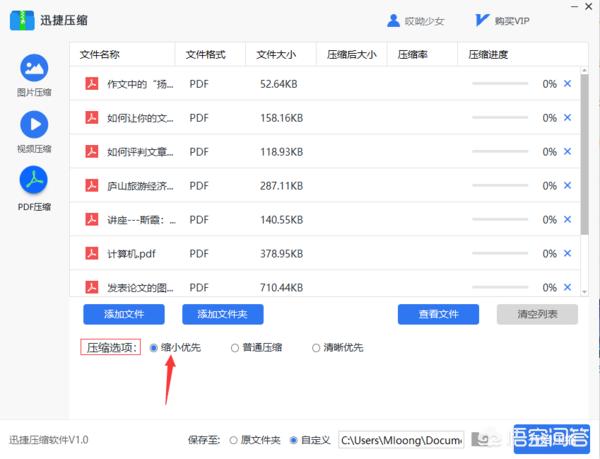Select 缩小优先 compression option
Image resolution: width=600 pixels, height=459 pixels.
pyautogui.click(x=153, y=348)
